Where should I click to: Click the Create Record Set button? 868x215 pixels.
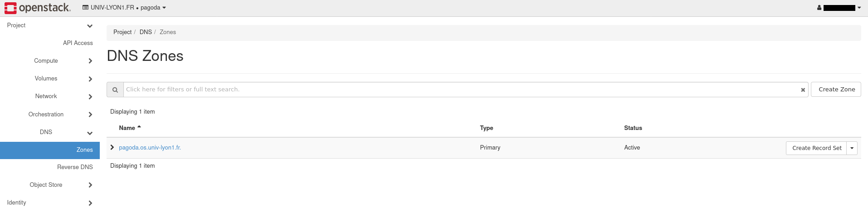(x=816, y=148)
